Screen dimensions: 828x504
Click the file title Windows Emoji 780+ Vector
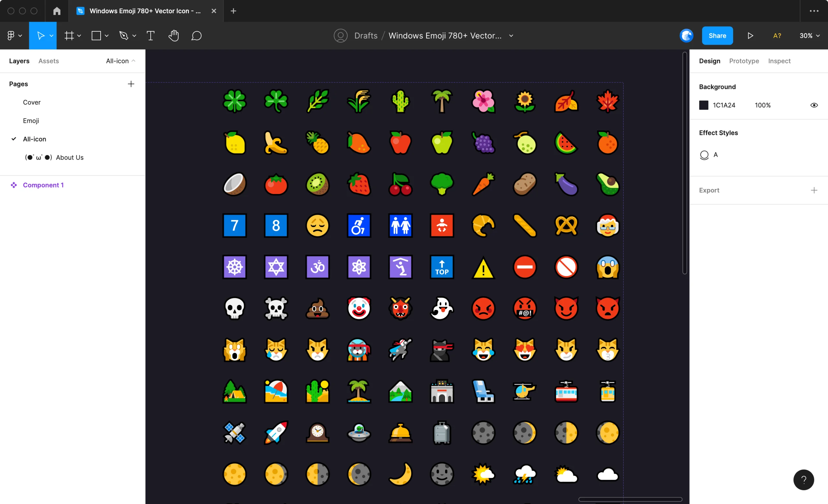[445, 36]
